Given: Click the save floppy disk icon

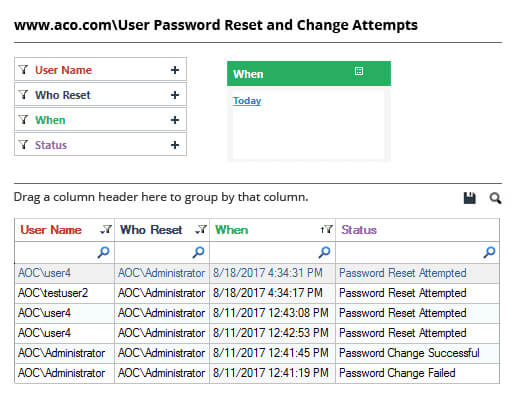Looking at the screenshot, I should pyautogui.click(x=470, y=198).
